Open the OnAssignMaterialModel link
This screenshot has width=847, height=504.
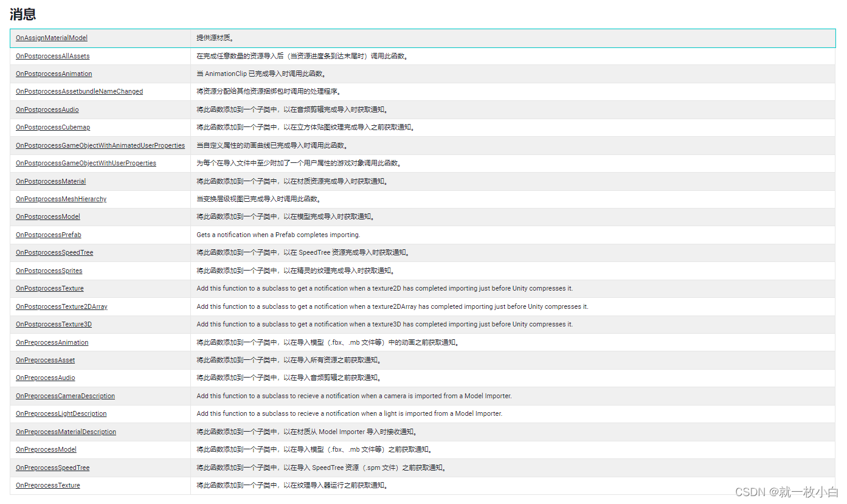[x=52, y=38]
